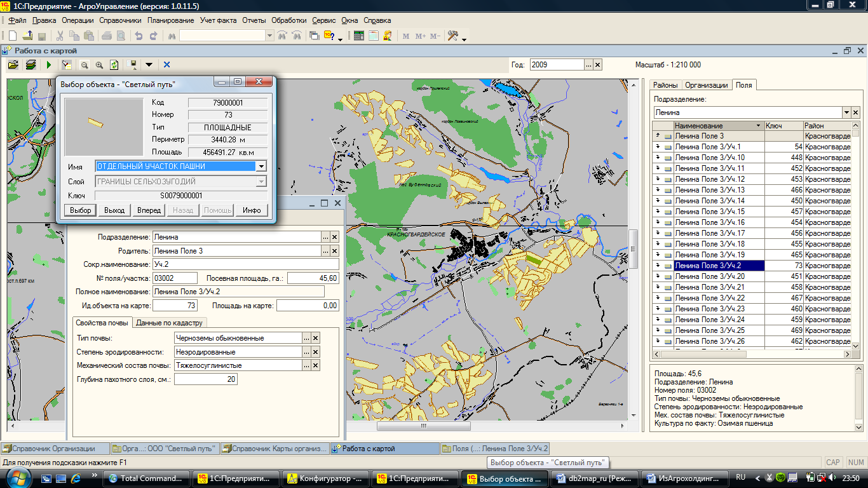The height and width of the screenshot is (488, 868).
Task: Click the Cut scissors icon
Action: [59, 36]
